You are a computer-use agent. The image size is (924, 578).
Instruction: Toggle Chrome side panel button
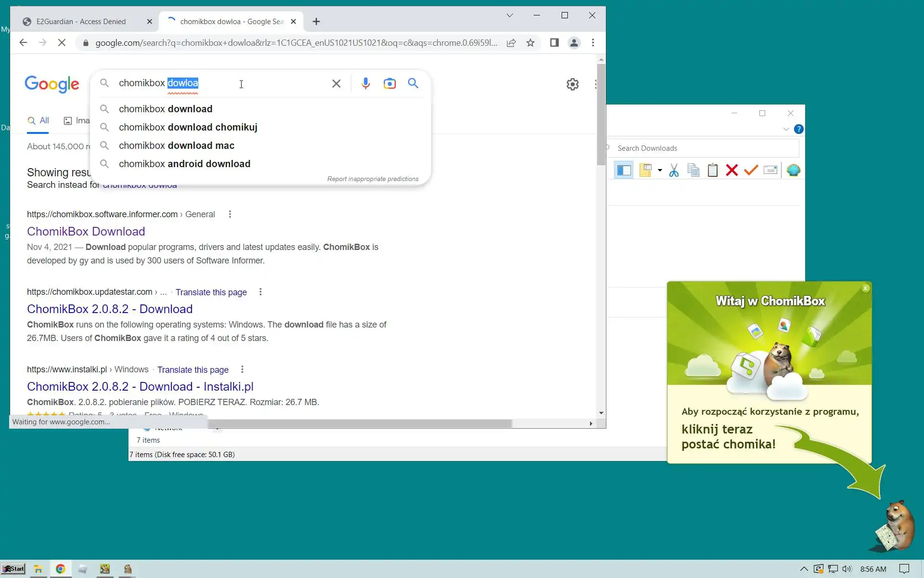click(x=554, y=43)
